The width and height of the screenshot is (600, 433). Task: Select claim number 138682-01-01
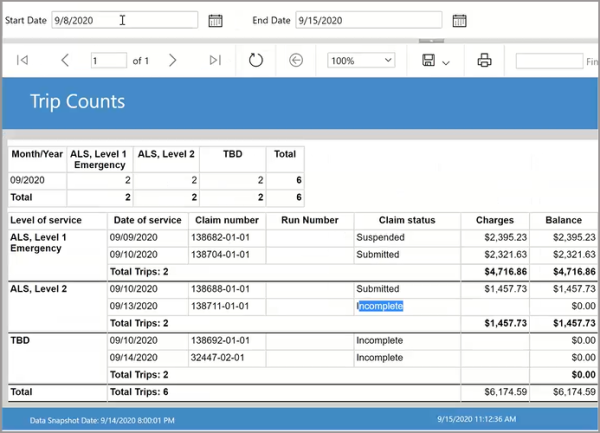pos(219,238)
